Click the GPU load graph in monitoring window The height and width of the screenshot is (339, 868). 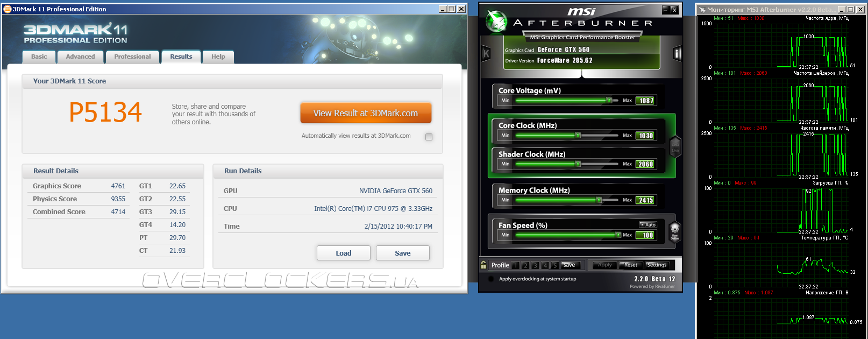point(781,210)
